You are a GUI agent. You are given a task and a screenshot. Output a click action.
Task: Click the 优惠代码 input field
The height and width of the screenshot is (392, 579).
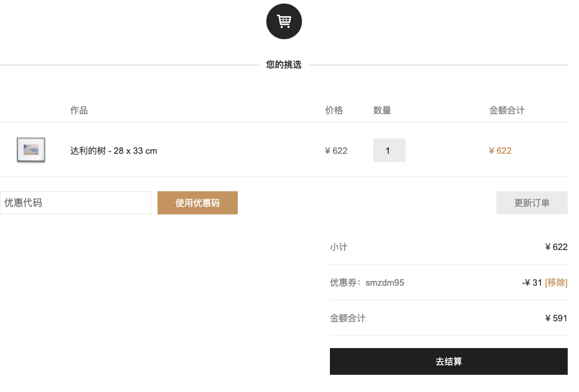(x=75, y=203)
